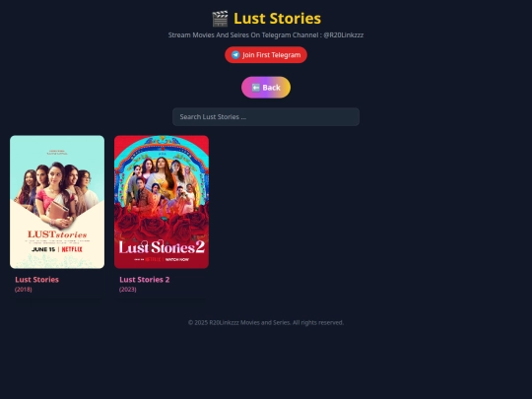This screenshot has height=399, width=532.
Task: Click the copyright footer text
Action: [266, 323]
